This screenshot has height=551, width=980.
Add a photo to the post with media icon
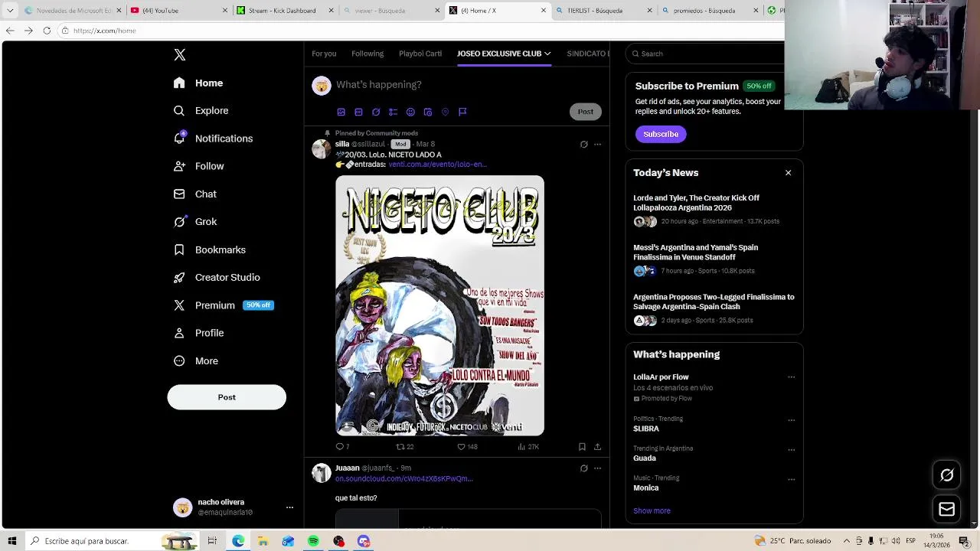pos(341,112)
